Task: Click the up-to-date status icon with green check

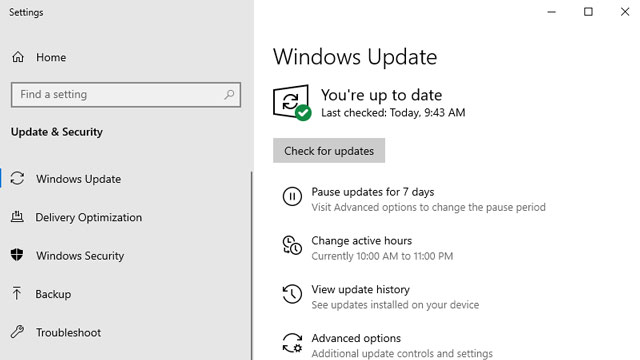Action: (292, 102)
